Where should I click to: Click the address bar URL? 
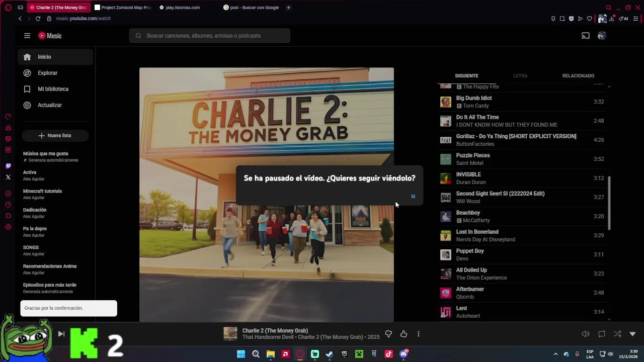tap(84, 19)
